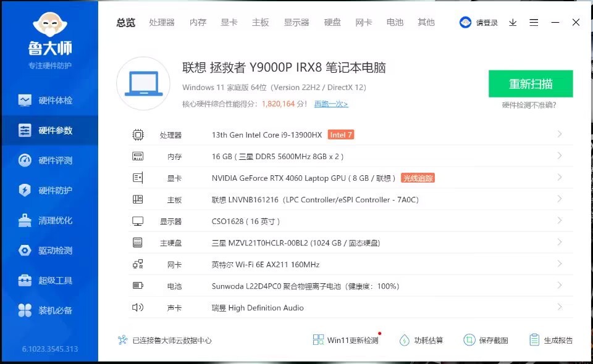
Task: Open the hamburger main menu icon
Action: (x=534, y=23)
